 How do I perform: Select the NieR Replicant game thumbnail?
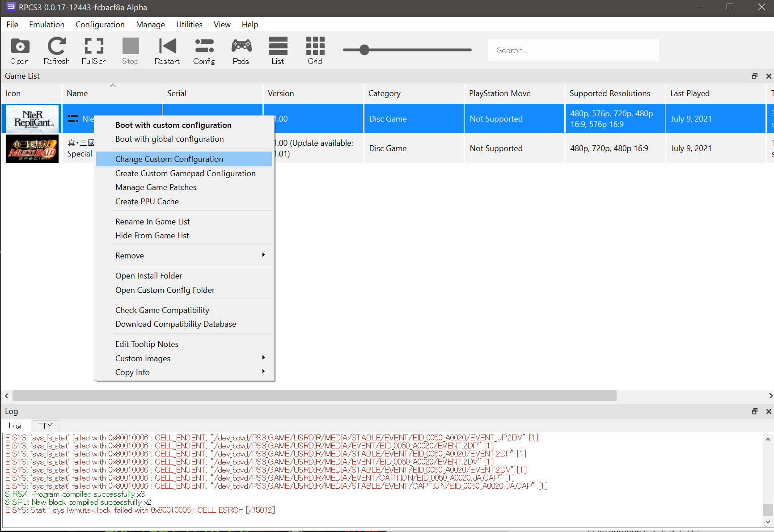[x=32, y=118]
